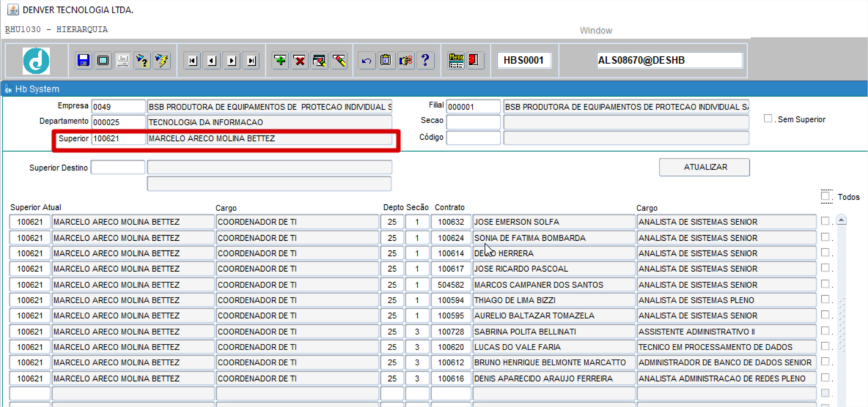Click the ATUALIZAR button
The width and height of the screenshot is (868, 407).
[704, 167]
